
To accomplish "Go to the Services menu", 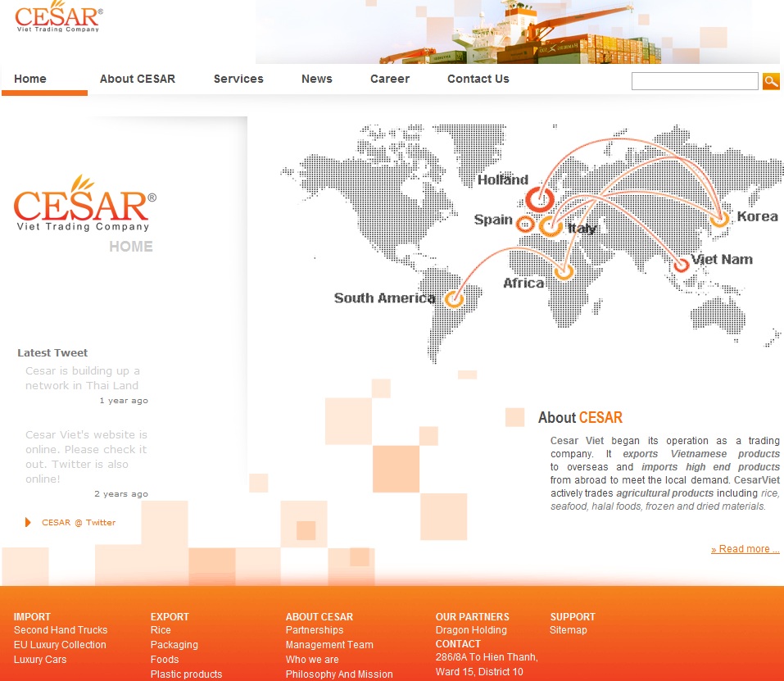I will coord(238,79).
